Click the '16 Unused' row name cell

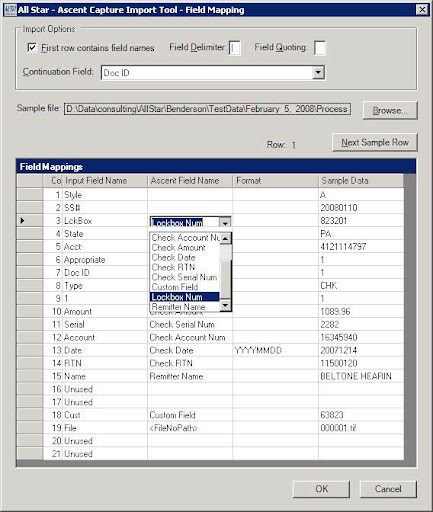coord(105,389)
